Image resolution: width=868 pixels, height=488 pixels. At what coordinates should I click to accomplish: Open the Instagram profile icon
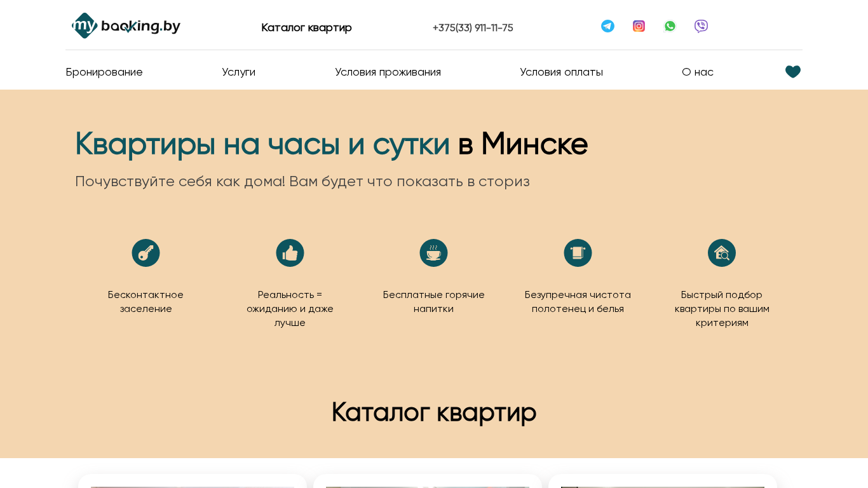click(x=639, y=26)
